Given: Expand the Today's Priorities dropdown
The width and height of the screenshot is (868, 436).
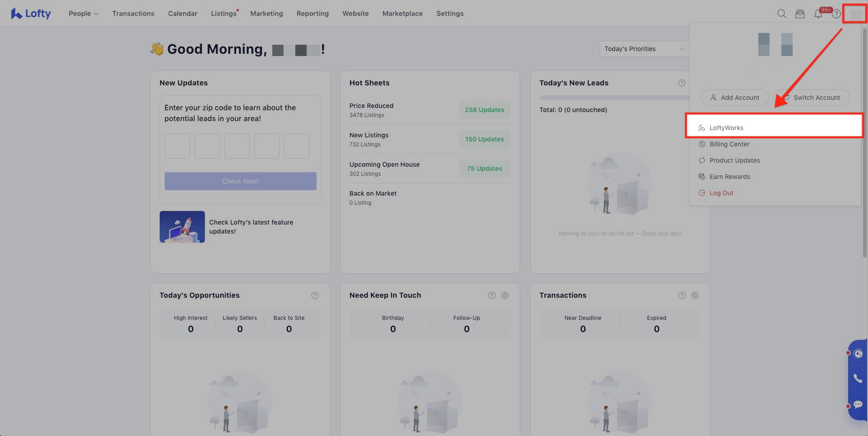Looking at the screenshot, I should [644, 49].
